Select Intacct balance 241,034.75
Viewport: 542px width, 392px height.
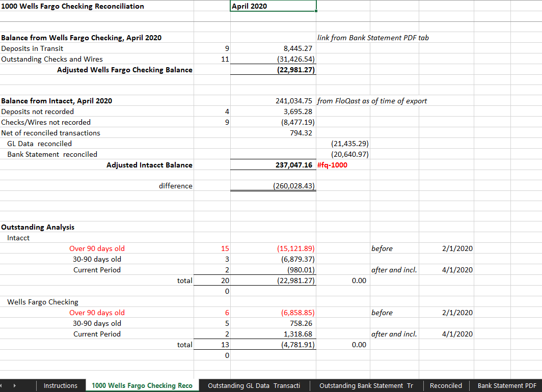click(x=294, y=101)
